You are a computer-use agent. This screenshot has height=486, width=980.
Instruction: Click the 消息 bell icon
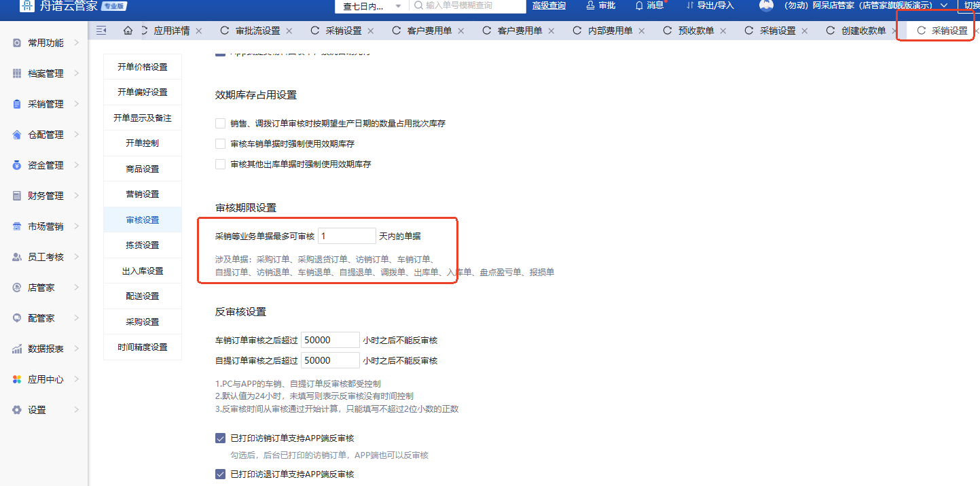[x=639, y=5]
